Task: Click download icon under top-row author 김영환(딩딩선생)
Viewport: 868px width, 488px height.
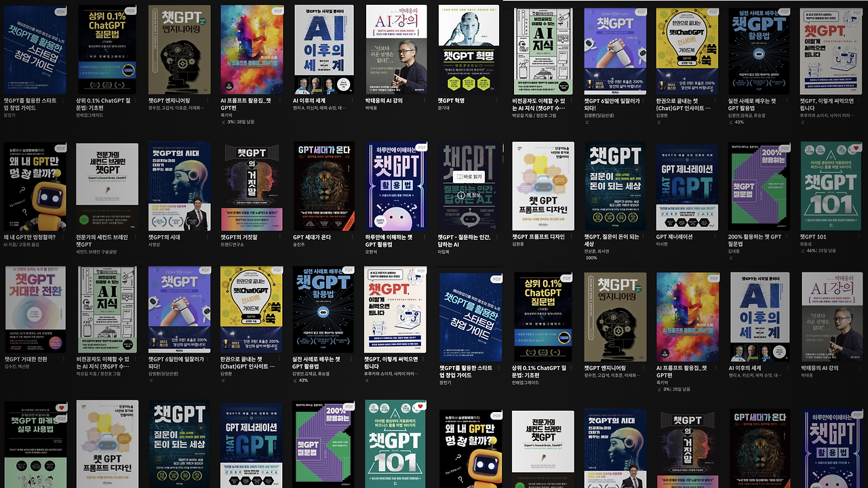Action: 587,122
